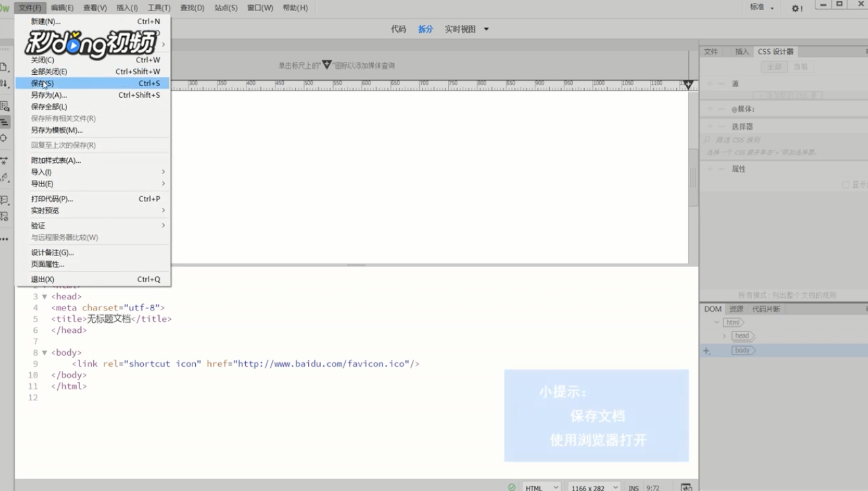Switch to 实时视图 view

coord(460,29)
